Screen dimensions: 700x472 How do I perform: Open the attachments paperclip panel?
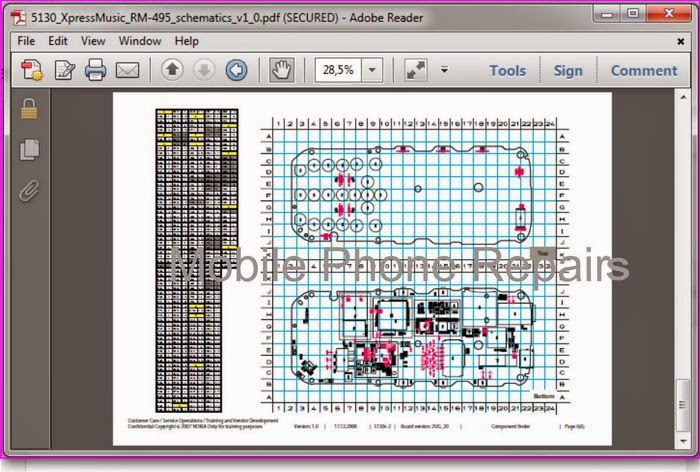coord(29,191)
